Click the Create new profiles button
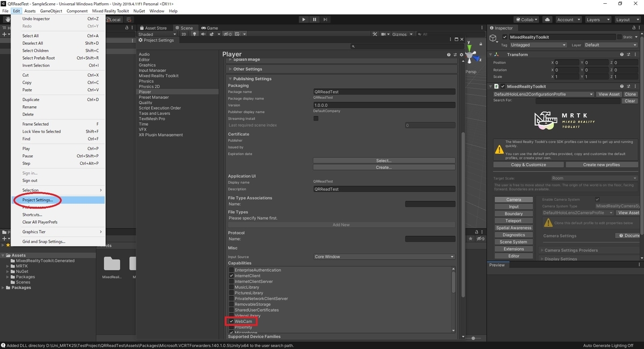Screen dimensions: 644x349 pos(602,165)
